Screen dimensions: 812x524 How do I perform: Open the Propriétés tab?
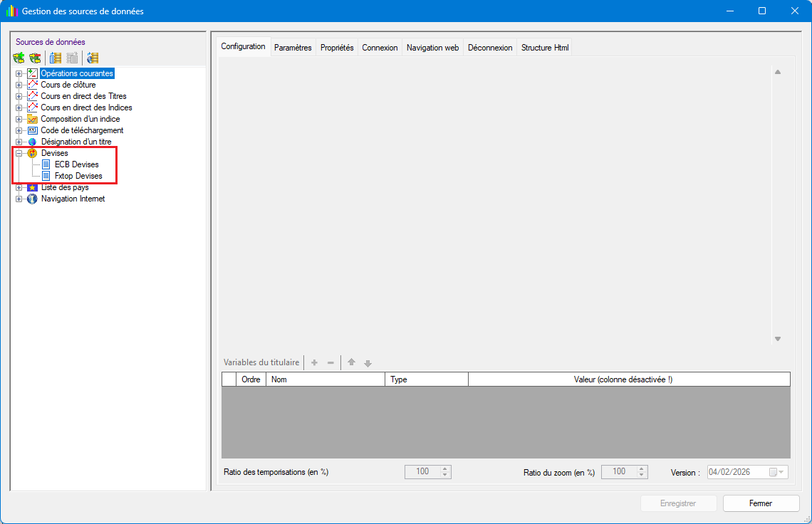337,48
